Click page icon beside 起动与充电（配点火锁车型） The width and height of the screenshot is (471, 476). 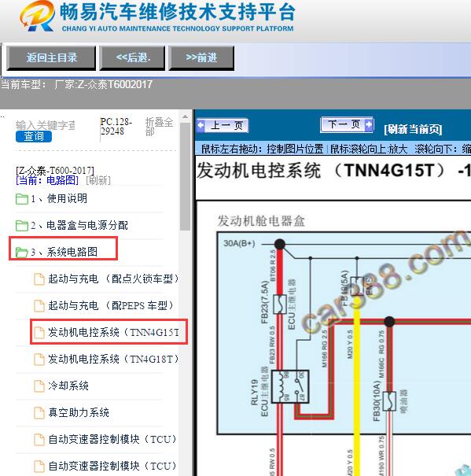[39, 279]
